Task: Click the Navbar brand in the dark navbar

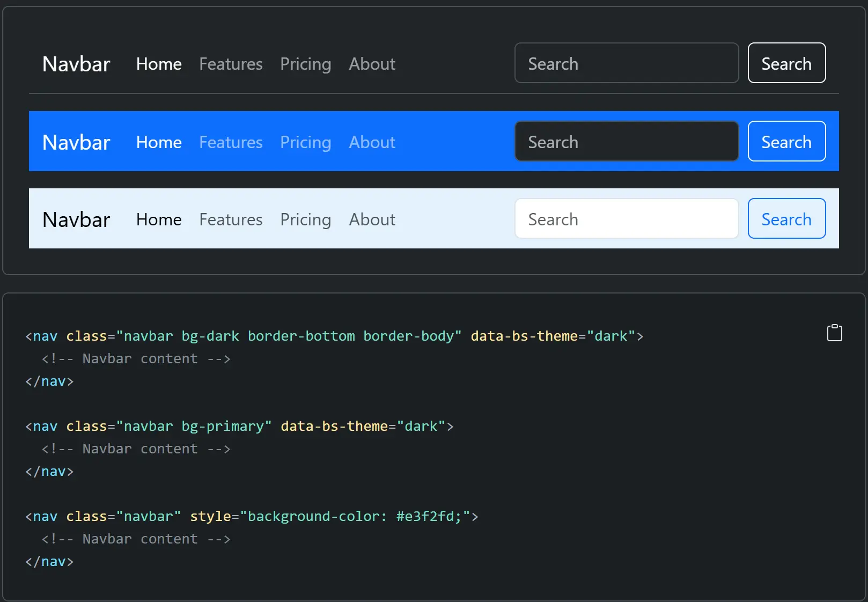Action: (x=76, y=64)
